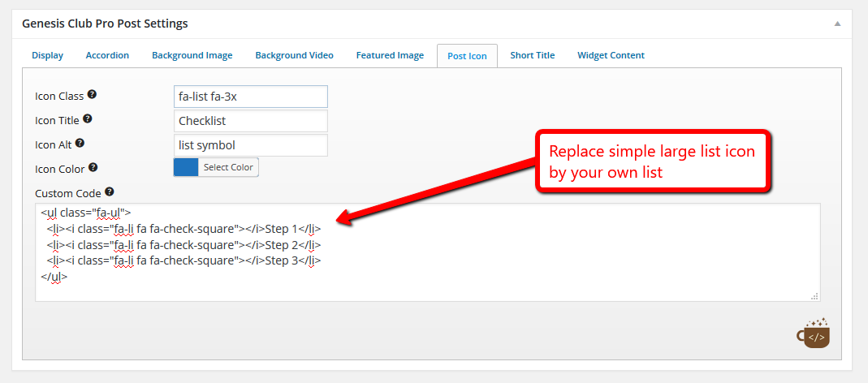Switch to the Display tab
This screenshot has width=868, height=383.
pyautogui.click(x=48, y=55)
